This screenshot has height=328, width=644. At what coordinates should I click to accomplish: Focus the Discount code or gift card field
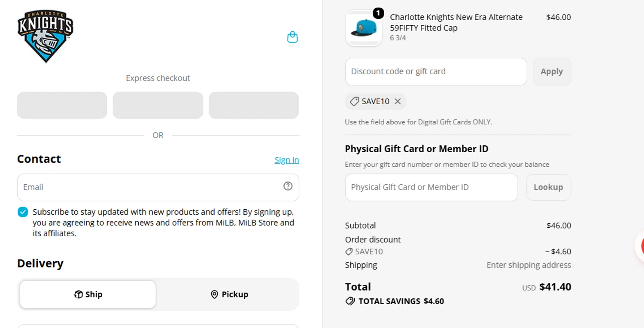(x=436, y=72)
